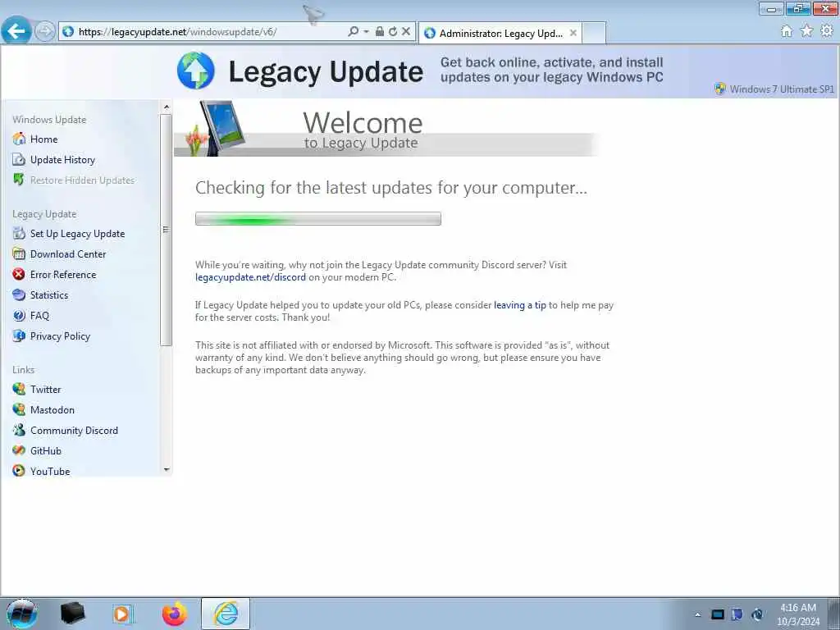Show hidden system tray icons
This screenshot has width=840, height=630.
click(697, 614)
